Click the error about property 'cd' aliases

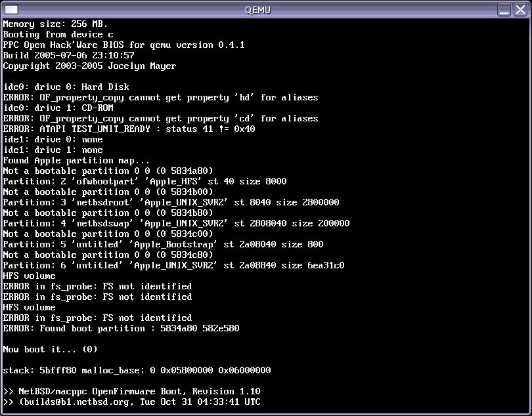tap(160, 119)
